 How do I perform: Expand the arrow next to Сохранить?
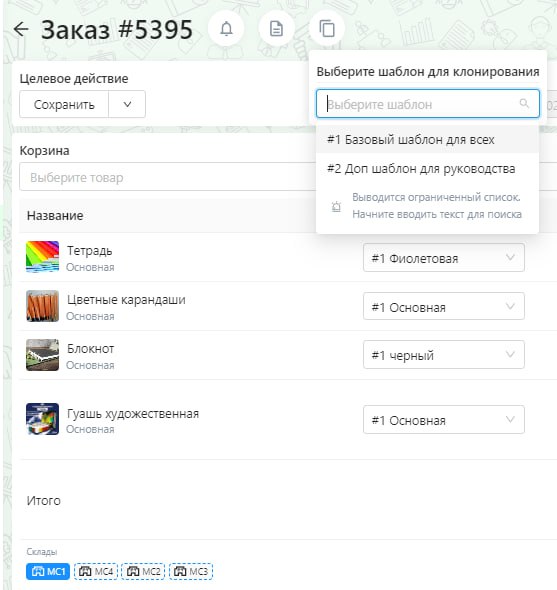point(127,104)
